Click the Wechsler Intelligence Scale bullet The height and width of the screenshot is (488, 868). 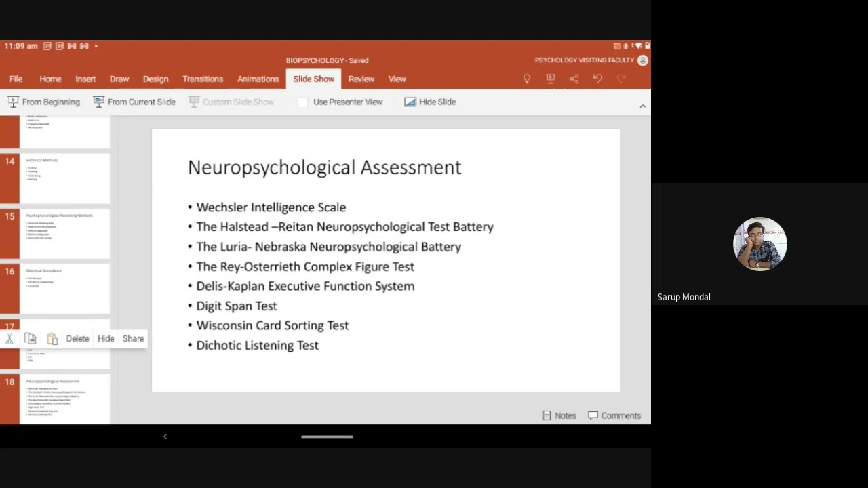click(x=271, y=207)
